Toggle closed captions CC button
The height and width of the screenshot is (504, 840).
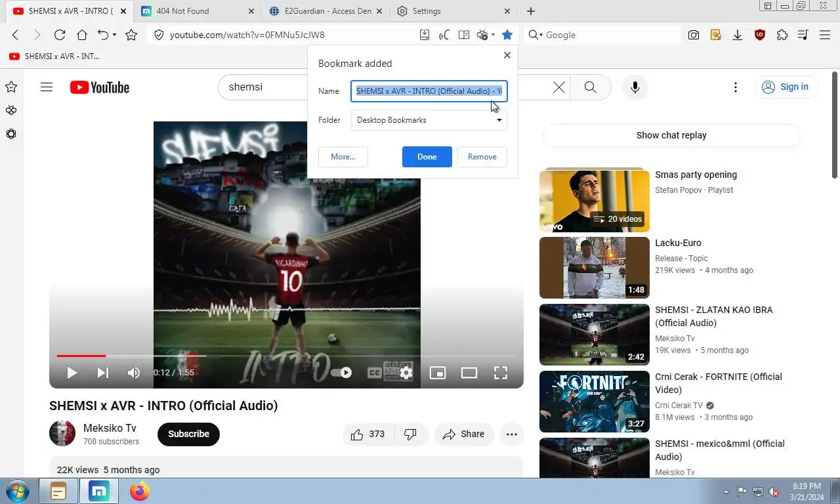click(x=375, y=373)
